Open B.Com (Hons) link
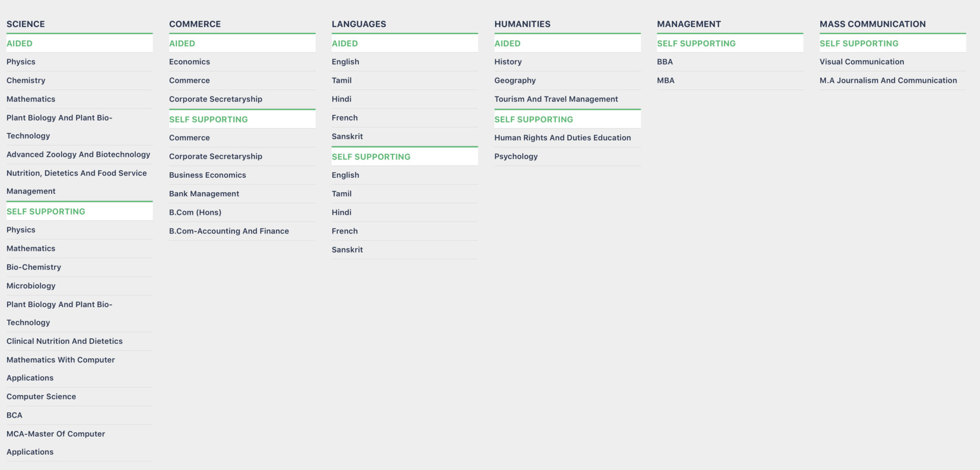The image size is (980, 470). (195, 213)
